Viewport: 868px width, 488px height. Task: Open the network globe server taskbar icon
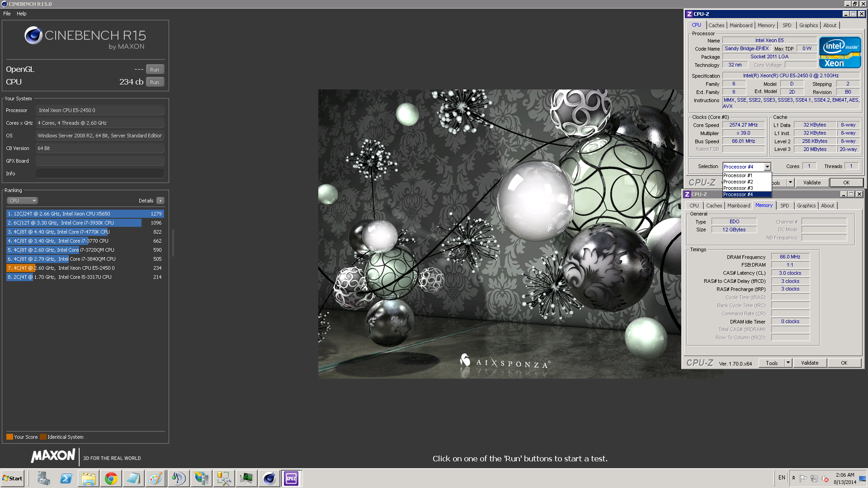click(201, 478)
